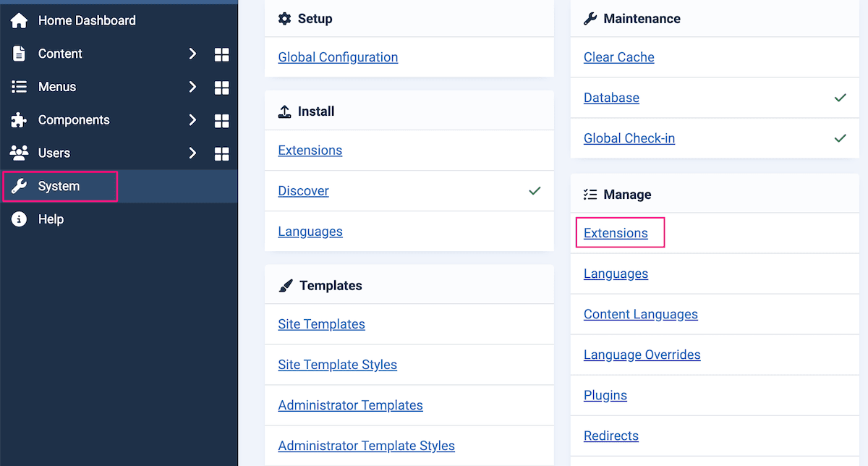Select the Users group icon
The height and width of the screenshot is (466, 868).
tap(20, 153)
